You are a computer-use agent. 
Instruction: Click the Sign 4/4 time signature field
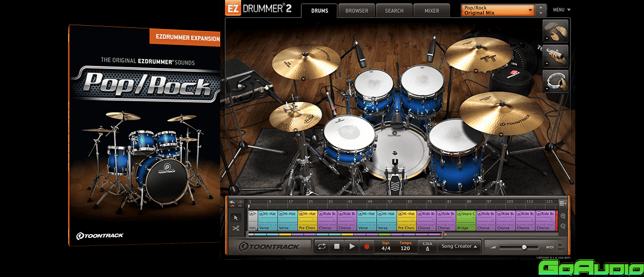tap(386, 246)
